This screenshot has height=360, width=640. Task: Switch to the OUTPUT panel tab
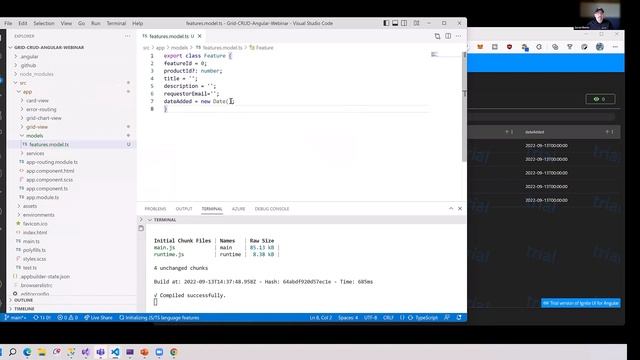click(x=184, y=209)
